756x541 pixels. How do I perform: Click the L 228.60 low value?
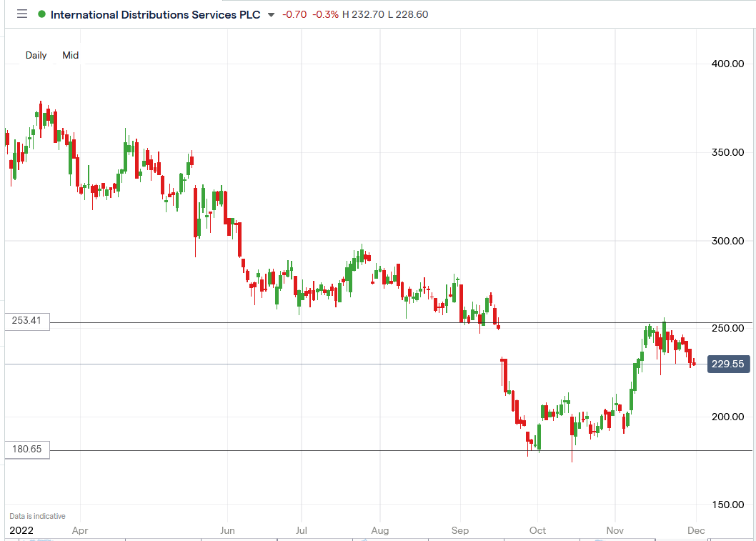point(408,14)
